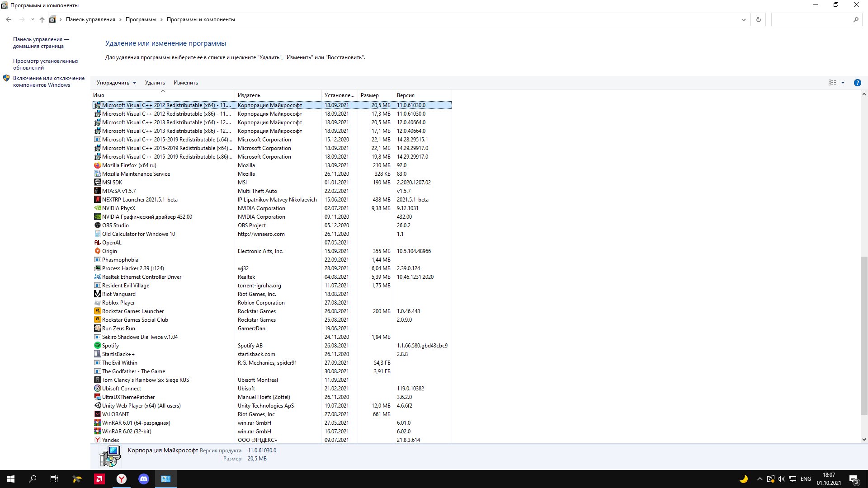Click the Spotify icon in the program list

97,346
